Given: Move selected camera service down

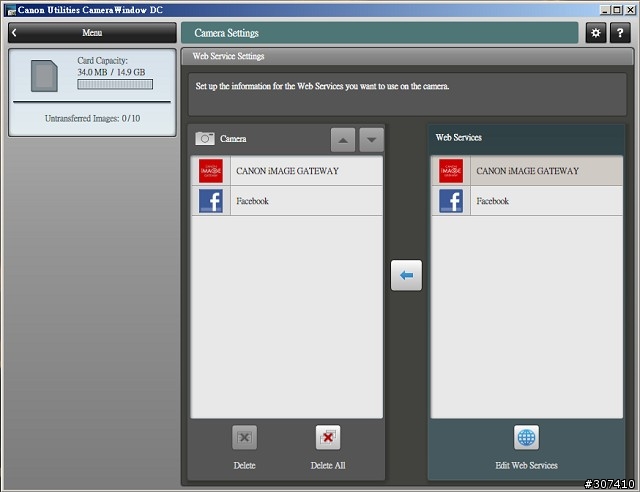Looking at the screenshot, I should coord(371,140).
